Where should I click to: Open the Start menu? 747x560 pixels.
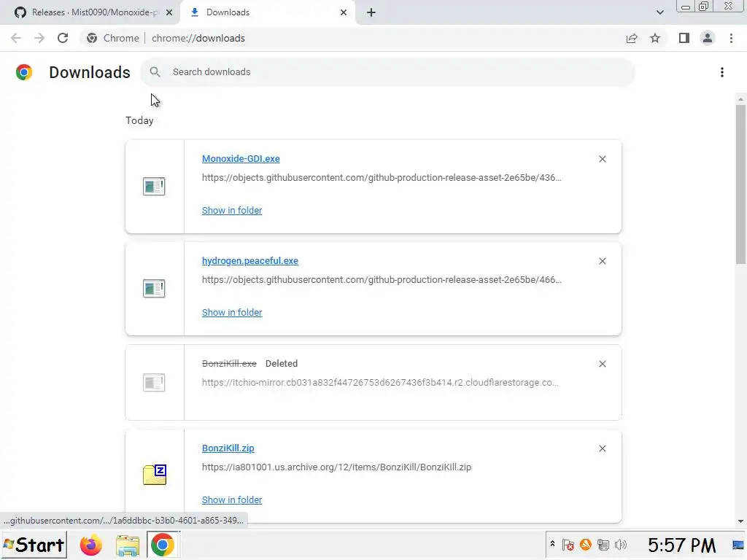(x=34, y=545)
